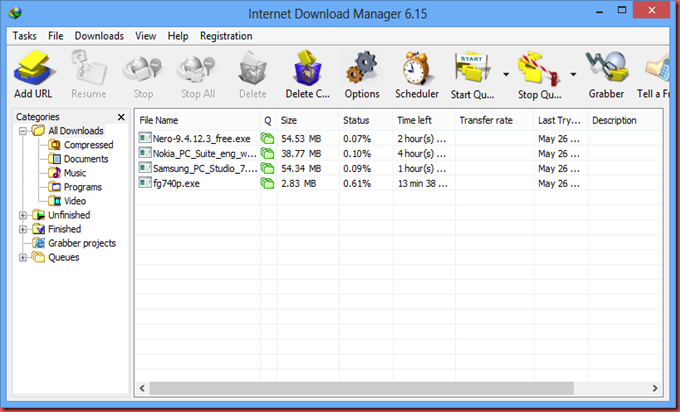The image size is (680, 412).
Task: Click the Delete toolbar icon
Action: tap(253, 68)
